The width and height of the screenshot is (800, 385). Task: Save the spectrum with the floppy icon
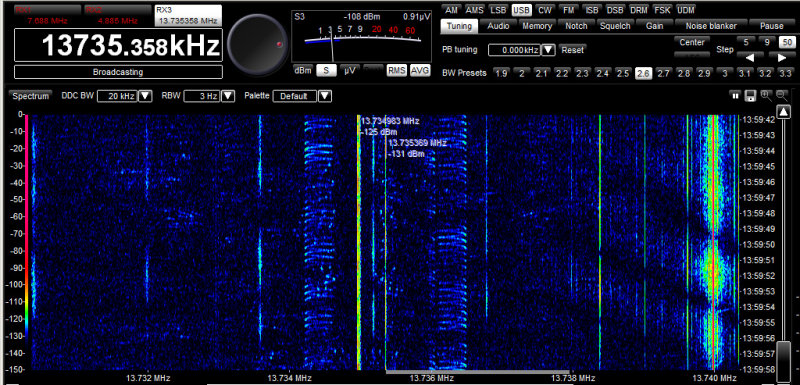(x=750, y=95)
